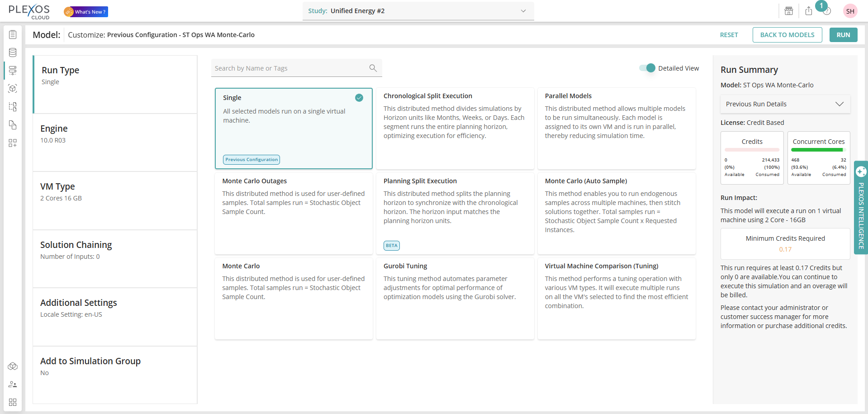Viewport: 868px width, 414px height.
Task: Select the Monte Carlo (Auto Sample) card
Action: (x=617, y=214)
